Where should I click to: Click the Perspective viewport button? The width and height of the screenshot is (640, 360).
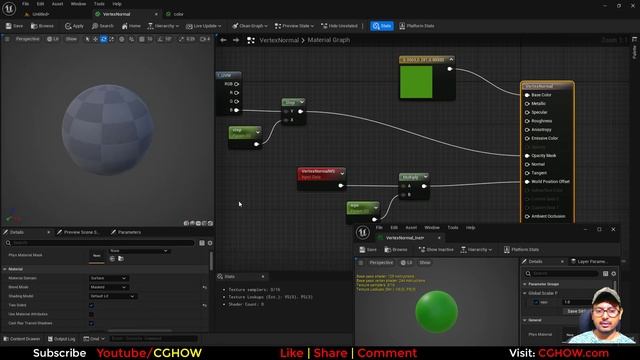[27, 39]
